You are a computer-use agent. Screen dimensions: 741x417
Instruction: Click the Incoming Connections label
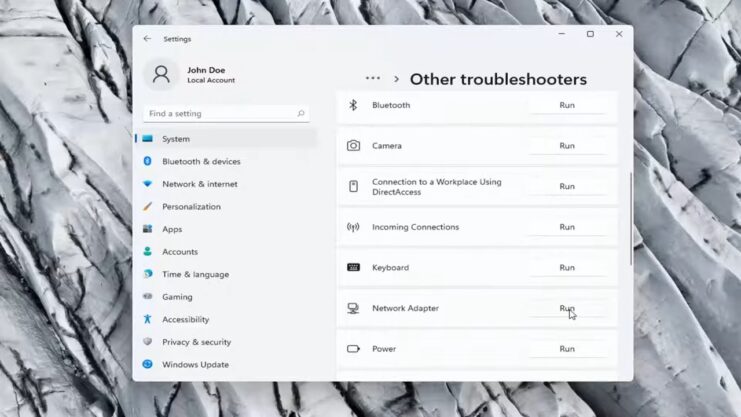[x=415, y=227]
